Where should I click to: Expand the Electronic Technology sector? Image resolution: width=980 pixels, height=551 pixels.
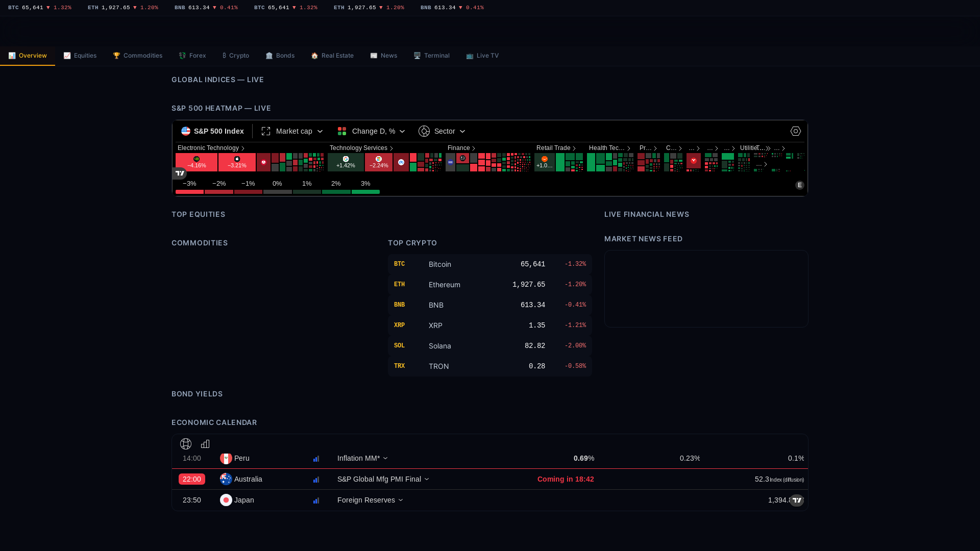pyautogui.click(x=211, y=148)
